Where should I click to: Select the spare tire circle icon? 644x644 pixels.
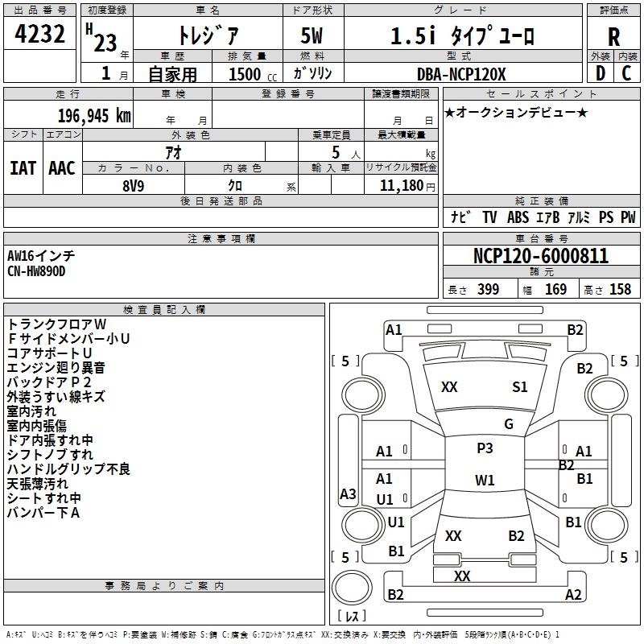click(352, 588)
